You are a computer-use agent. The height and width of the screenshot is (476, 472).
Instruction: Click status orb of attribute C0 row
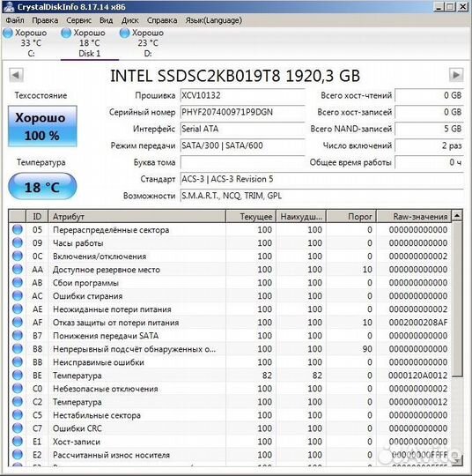pyautogui.click(x=18, y=389)
